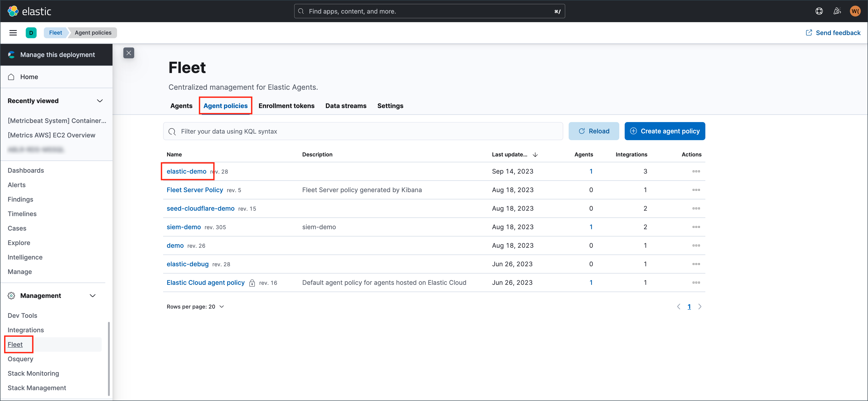The height and width of the screenshot is (401, 868).
Task: Close the flyout using the X button
Action: pos(129,53)
